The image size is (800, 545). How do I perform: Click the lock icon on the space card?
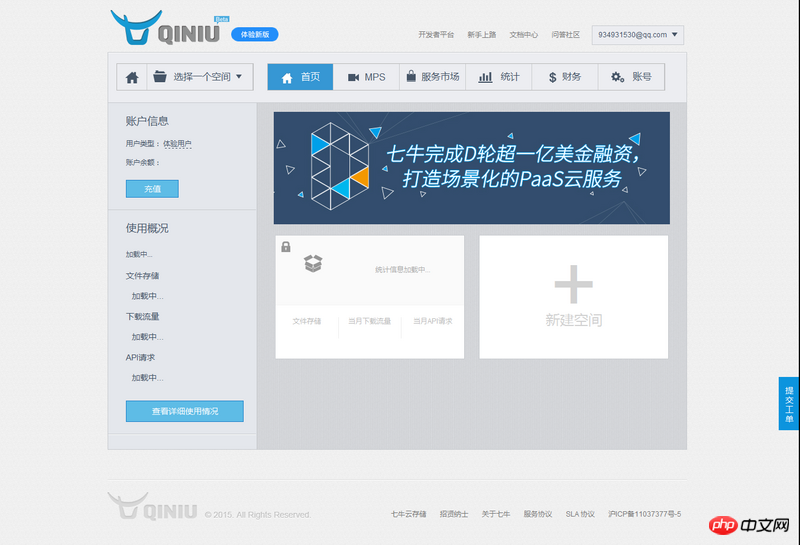pyautogui.click(x=286, y=247)
